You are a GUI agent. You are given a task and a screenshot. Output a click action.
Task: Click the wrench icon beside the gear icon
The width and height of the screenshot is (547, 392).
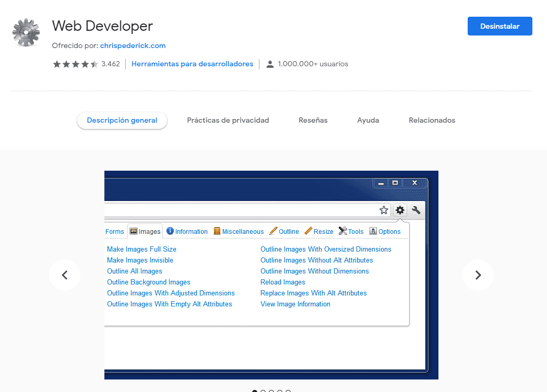(x=416, y=210)
